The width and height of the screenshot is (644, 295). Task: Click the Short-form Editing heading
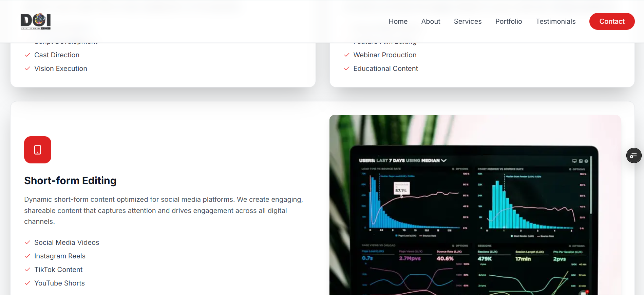(70, 181)
